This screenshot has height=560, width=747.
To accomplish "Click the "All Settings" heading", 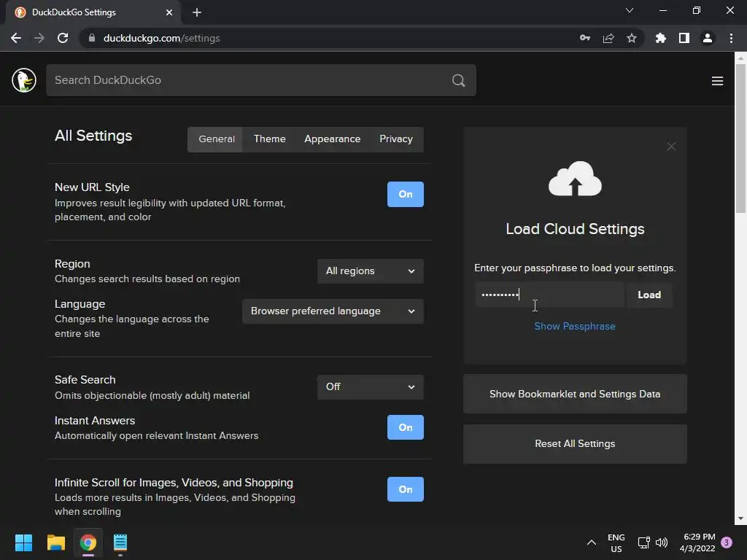I will 93,136.
